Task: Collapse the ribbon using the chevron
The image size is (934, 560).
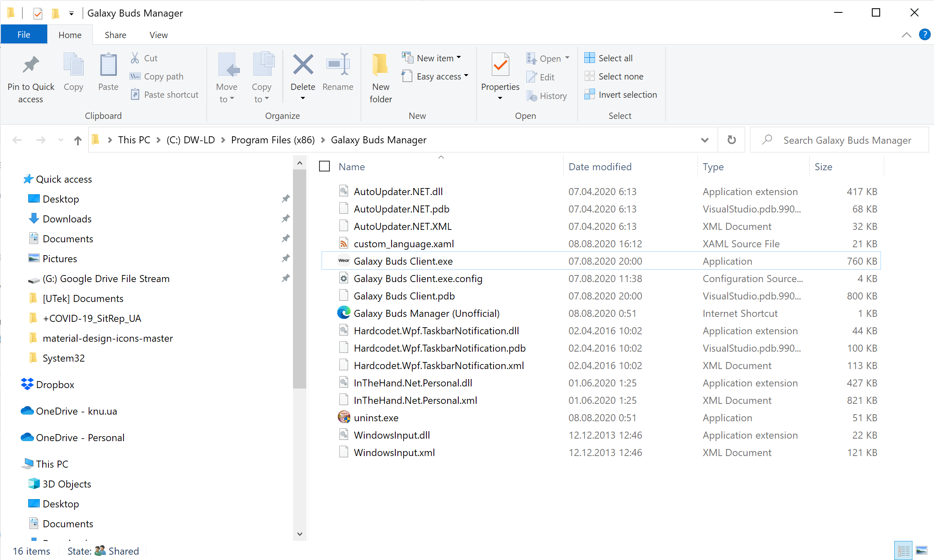Action: (x=906, y=35)
